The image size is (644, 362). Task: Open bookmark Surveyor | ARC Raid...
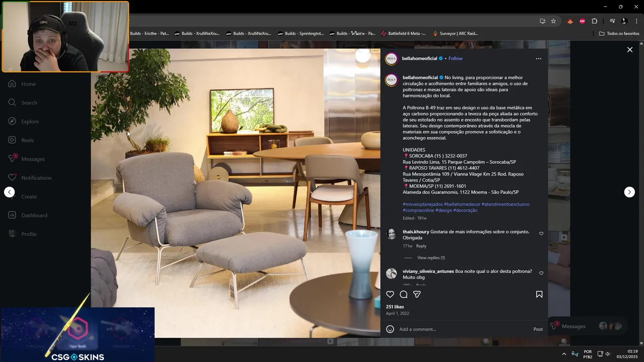tap(455, 34)
